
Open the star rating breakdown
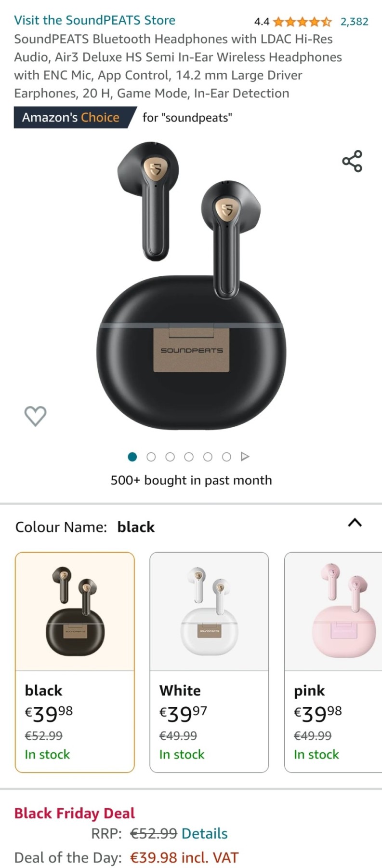pyautogui.click(x=302, y=21)
